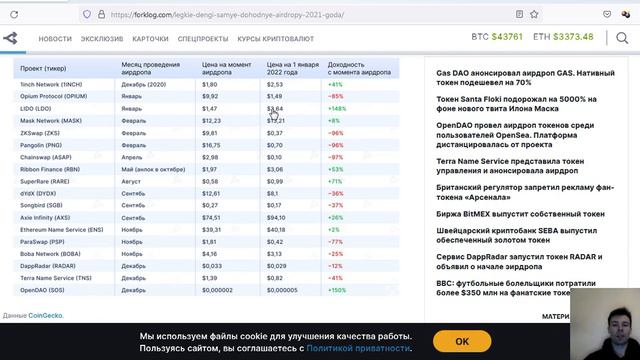The width and height of the screenshot is (640, 360).
Task: Select the Ethereum Name Service (ENS) row name
Action: [62, 230]
